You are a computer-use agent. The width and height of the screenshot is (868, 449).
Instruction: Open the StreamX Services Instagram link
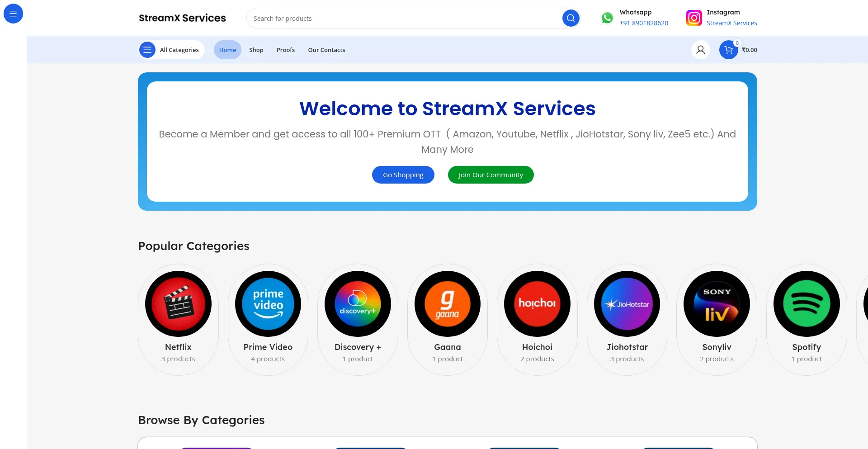pyautogui.click(x=732, y=23)
